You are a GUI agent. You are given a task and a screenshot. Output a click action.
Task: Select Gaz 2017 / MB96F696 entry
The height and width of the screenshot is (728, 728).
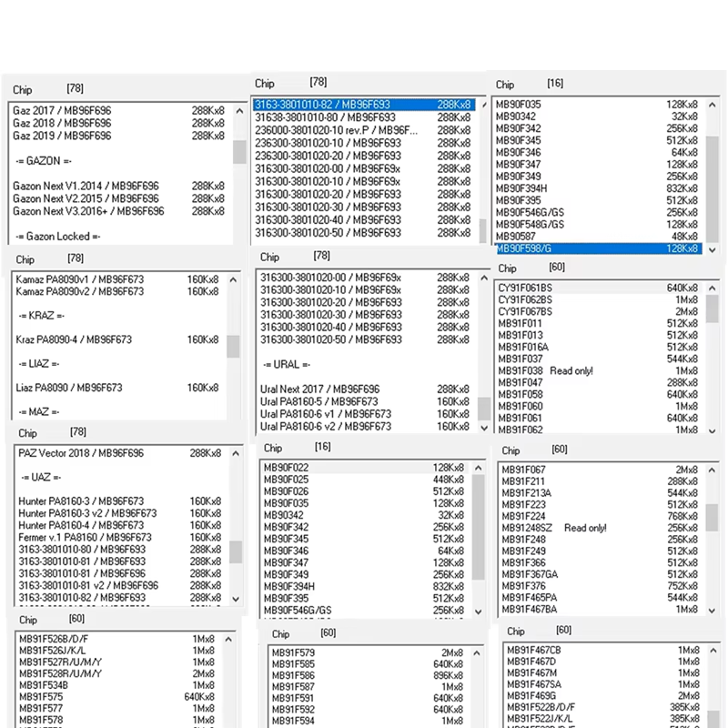point(120,110)
